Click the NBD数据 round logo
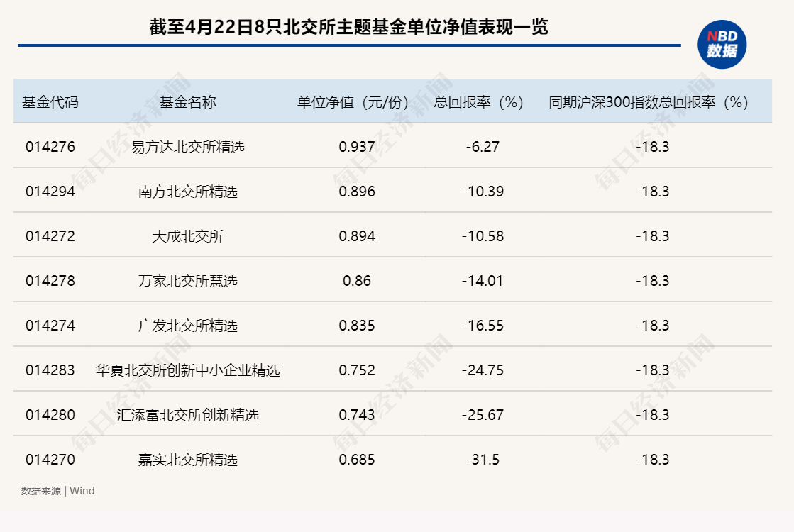 [722, 44]
